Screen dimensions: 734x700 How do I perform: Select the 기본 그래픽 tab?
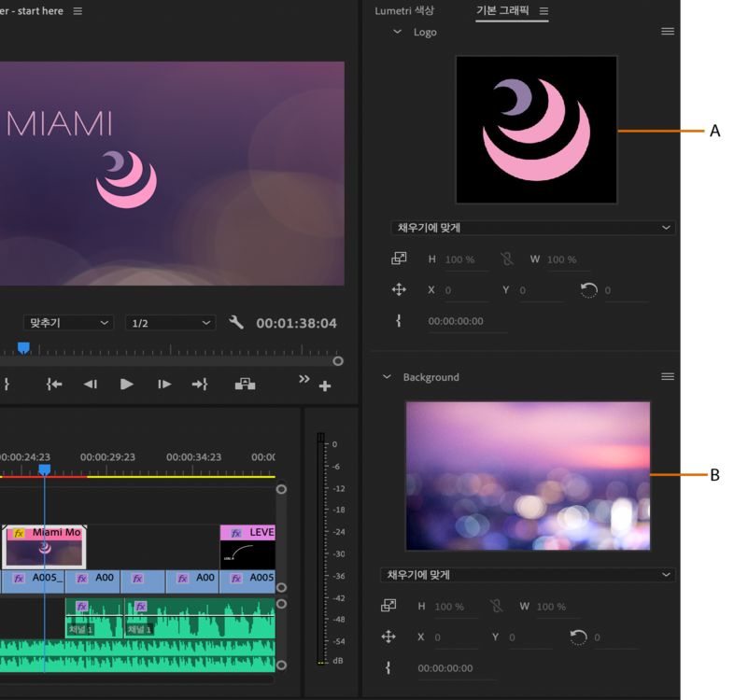click(x=504, y=10)
